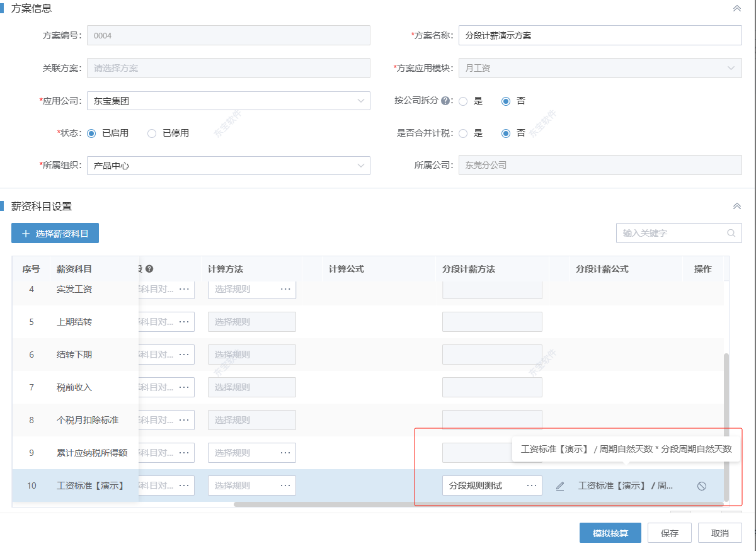Click ellipsis in 实发工资 calculation method field

pos(285,289)
